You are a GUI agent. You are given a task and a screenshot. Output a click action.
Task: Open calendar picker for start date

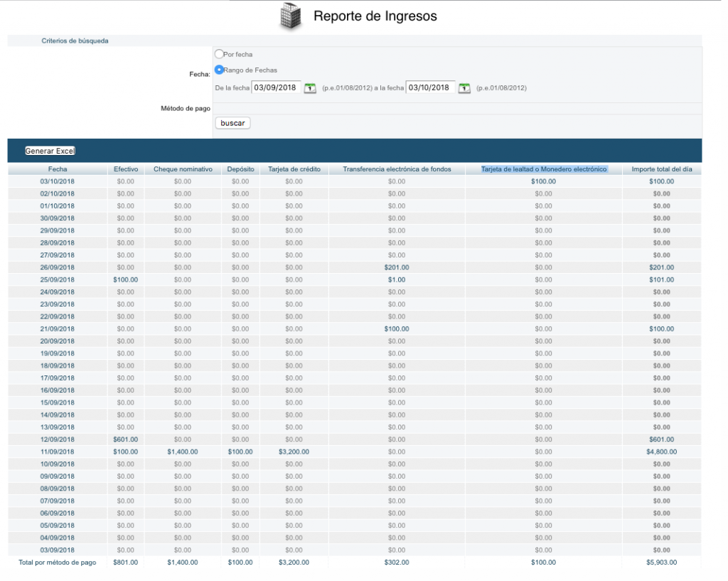310,88
